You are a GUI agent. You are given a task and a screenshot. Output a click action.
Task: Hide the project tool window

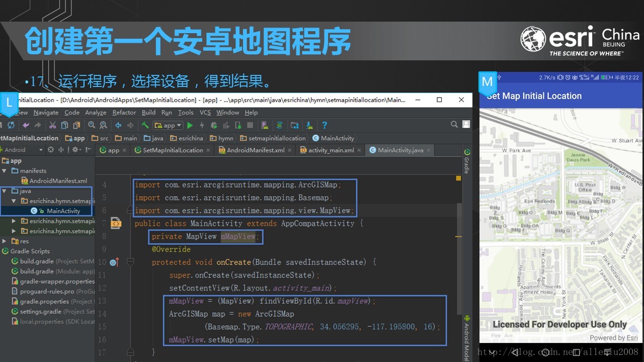point(88,150)
